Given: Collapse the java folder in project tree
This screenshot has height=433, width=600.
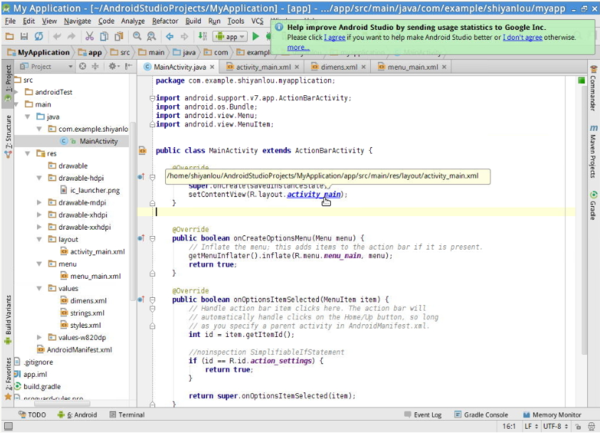Looking at the screenshot, I should click(x=28, y=117).
